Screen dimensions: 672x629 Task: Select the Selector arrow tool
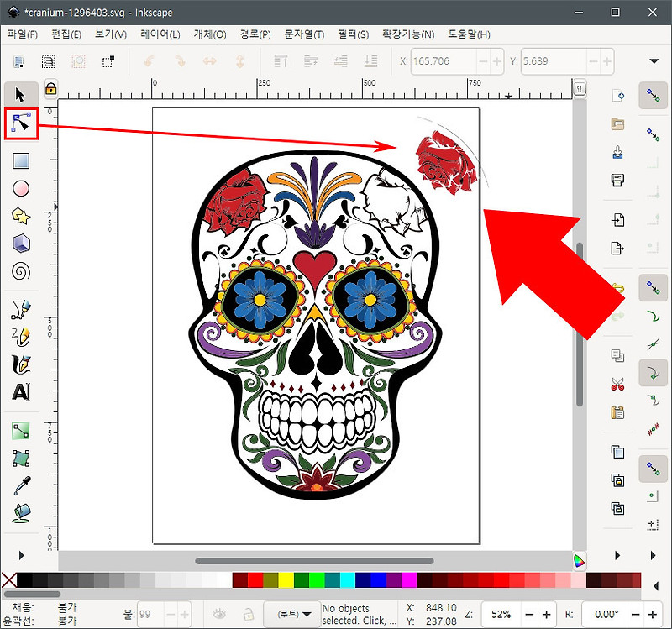(20, 95)
